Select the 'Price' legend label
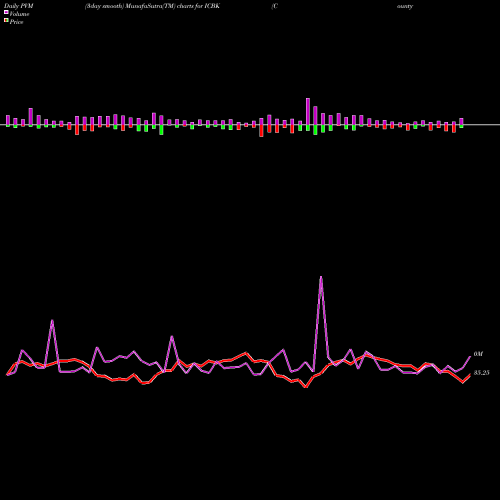This screenshot has height=500, width=500. click(16, 22)
